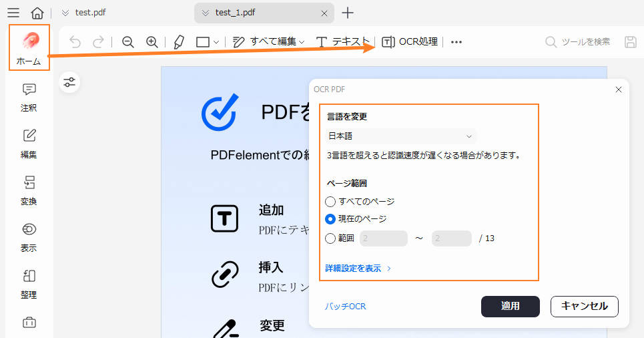Toggle the properties slider panel icon
644x338 pixels.
(x=69, y=81)
